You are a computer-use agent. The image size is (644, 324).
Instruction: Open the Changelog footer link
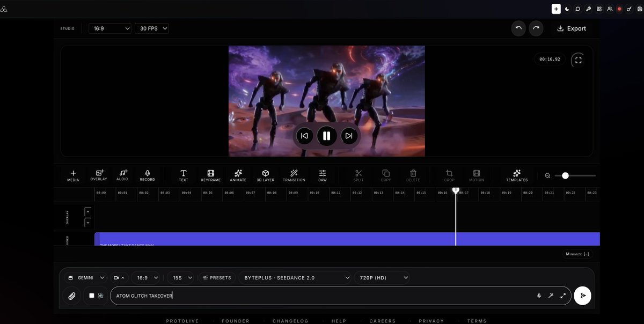click(290, 321)
